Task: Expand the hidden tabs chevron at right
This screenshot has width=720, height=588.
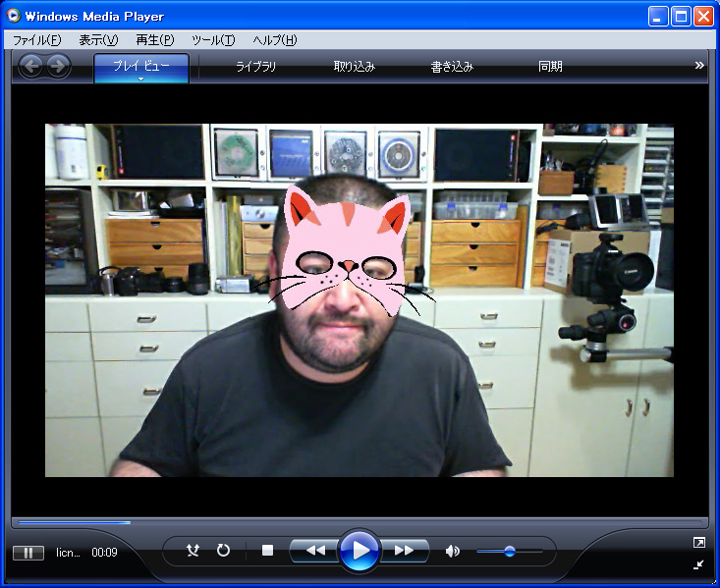Action: tap(699, 66)
